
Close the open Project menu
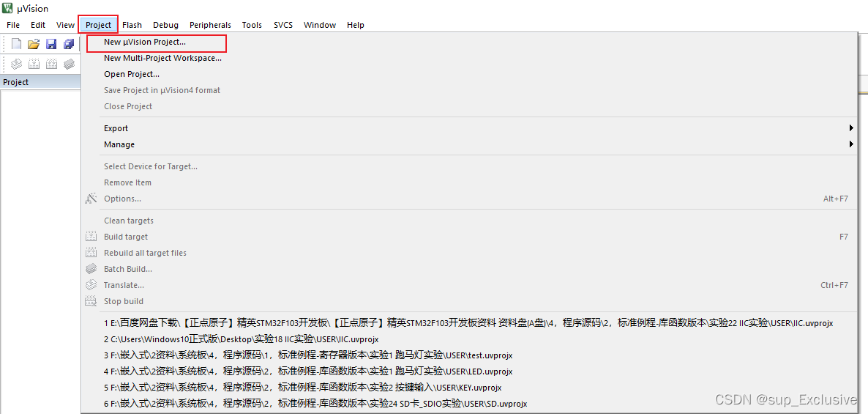click(99, 25)
